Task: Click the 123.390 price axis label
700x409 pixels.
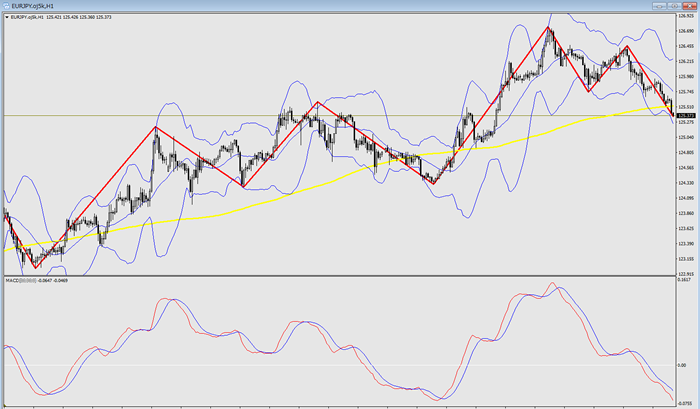Action: click(x=685, y=243)
